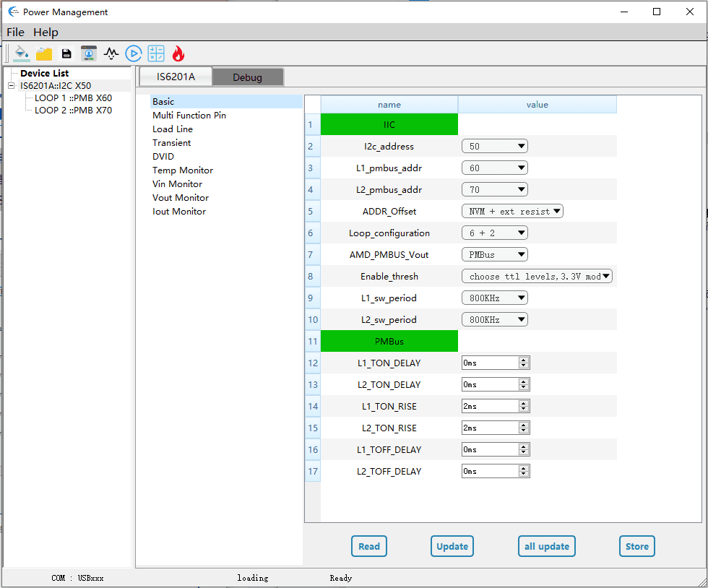Open the waveform monitor icon
The image size is (708, 588).
[111, 53]
